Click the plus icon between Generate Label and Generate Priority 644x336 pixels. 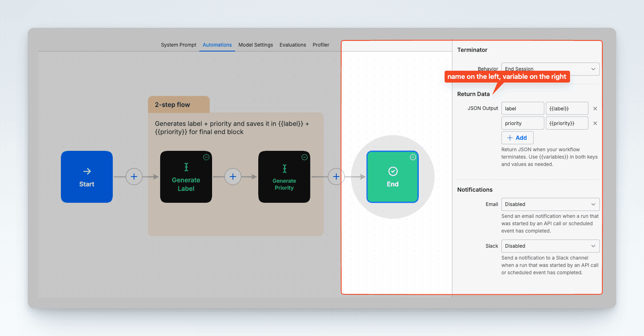233,177
